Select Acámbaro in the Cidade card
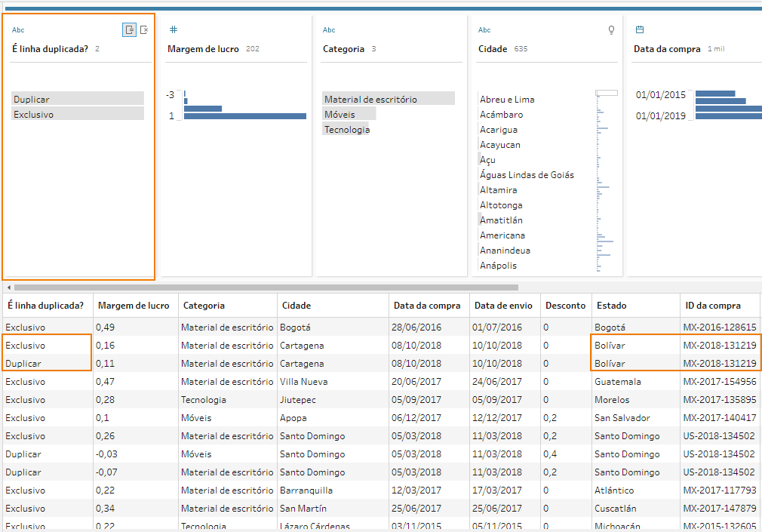Screen dimensions: 762x532 pyautogui.click(x=502, y=114)
